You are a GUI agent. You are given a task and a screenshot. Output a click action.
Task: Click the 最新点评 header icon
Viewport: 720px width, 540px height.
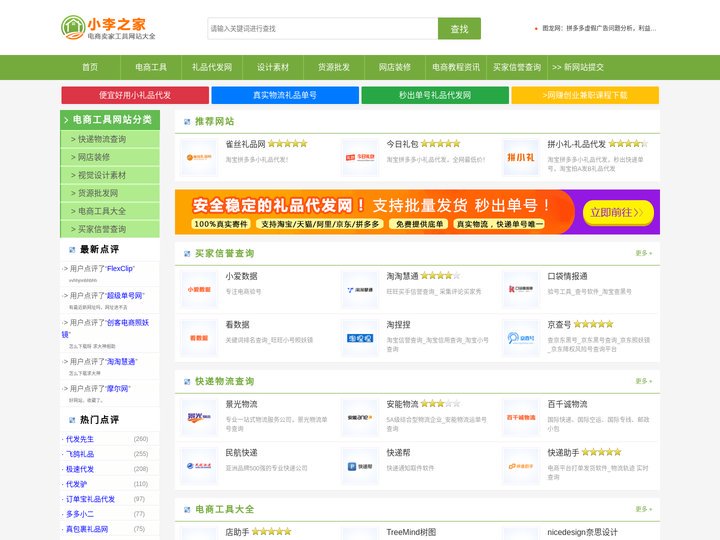(72, 250)
